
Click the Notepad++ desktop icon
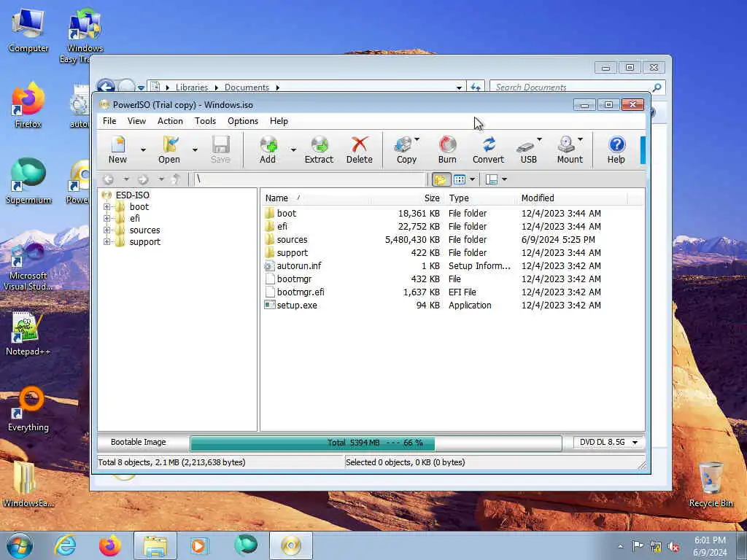tap(28, 333)
